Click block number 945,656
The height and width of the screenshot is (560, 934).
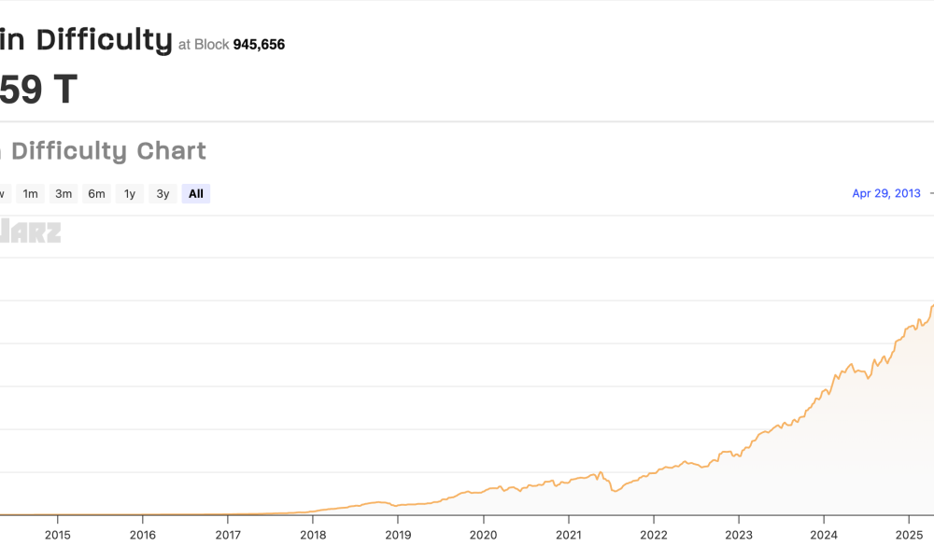[259, 44]
